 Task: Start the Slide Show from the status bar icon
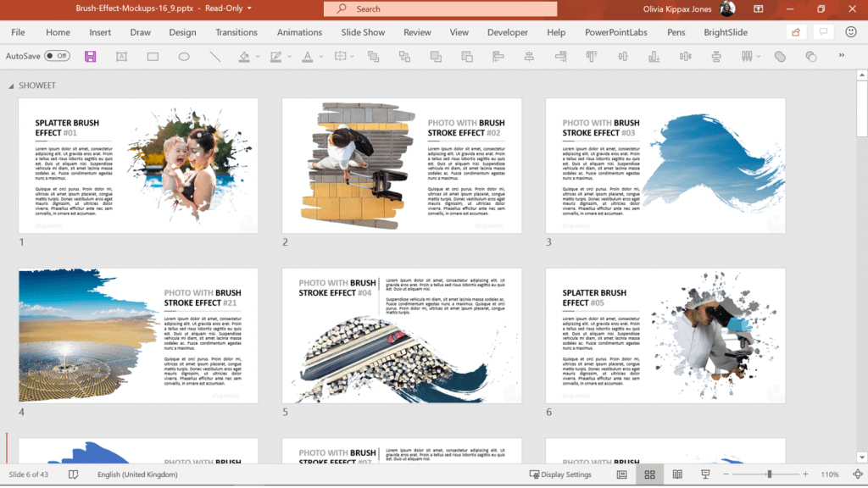tap(704, 474)
